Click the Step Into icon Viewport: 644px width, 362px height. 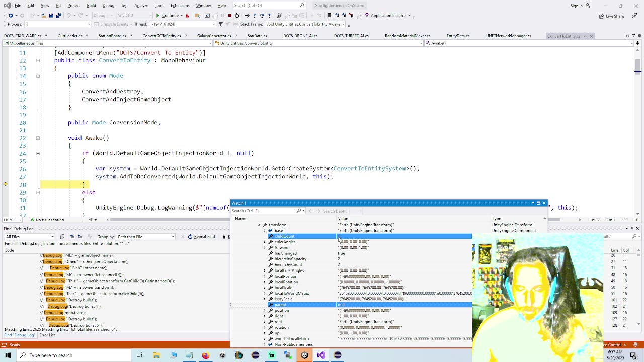coord(254,16)
